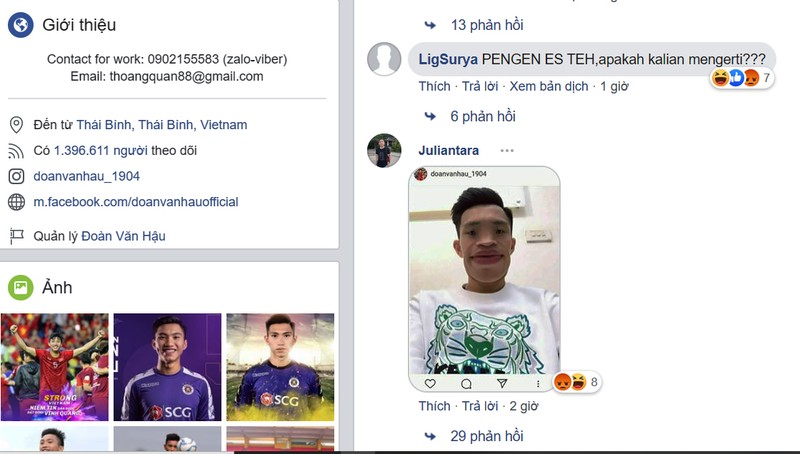Click the comment bubble icon under image
Screen dimensions: 800x454
click(466, 384)
